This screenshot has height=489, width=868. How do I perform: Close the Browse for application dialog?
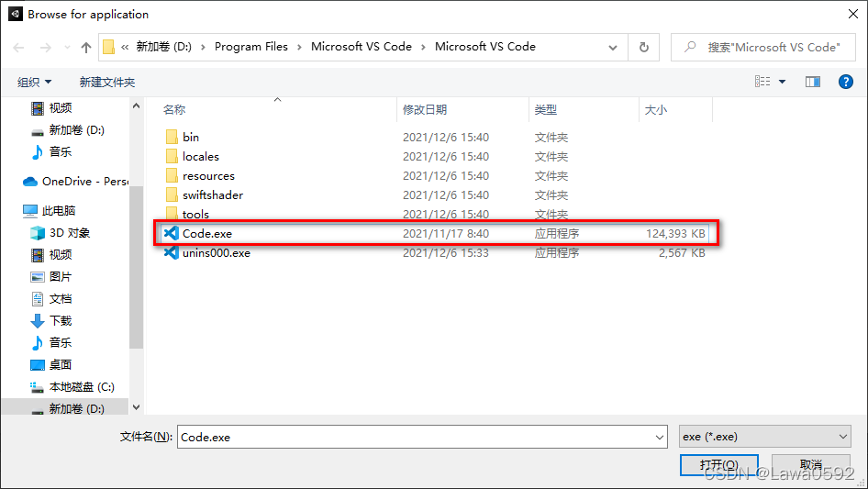click(x=853, y=14)
